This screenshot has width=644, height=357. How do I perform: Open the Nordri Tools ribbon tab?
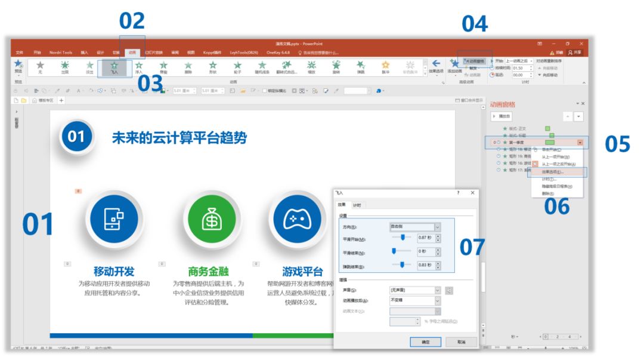click(61, 53)
